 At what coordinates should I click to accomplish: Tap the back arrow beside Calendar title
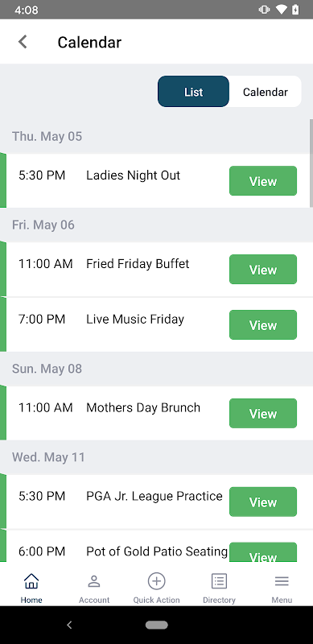coord(23,42)
